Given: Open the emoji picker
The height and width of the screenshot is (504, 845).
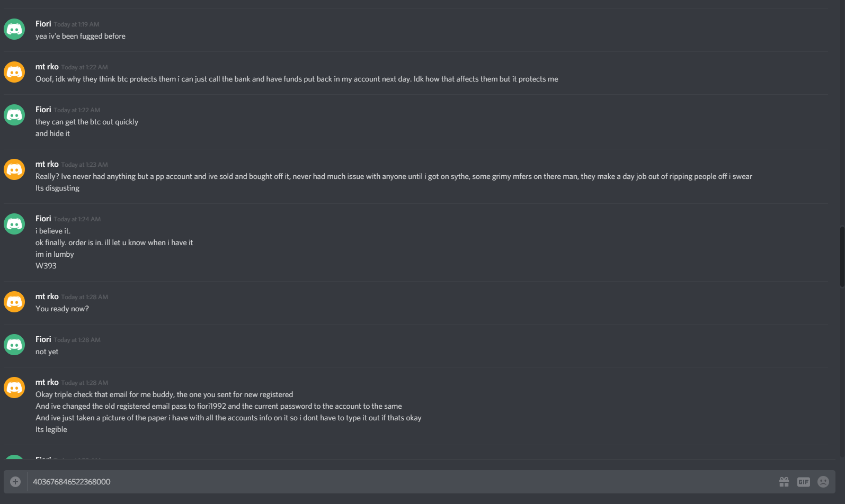Looking at the screenshot, I should [823, 482].
